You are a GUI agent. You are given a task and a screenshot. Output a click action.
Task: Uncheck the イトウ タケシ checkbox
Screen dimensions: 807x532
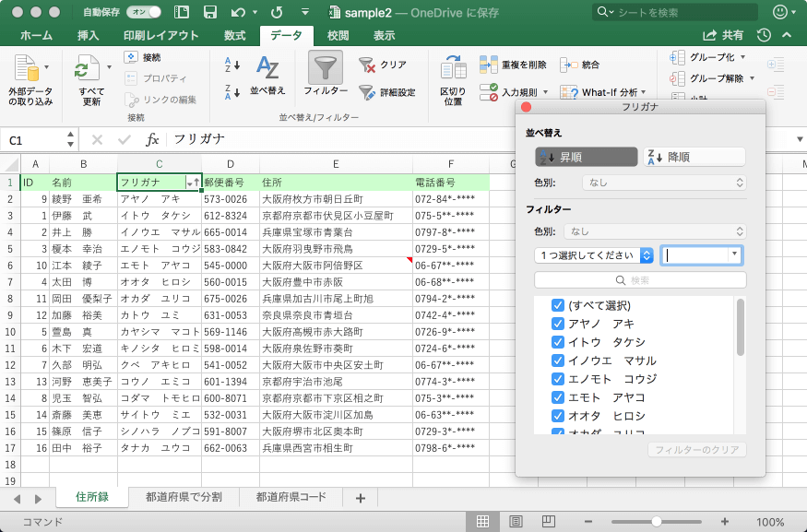[557, 342]
